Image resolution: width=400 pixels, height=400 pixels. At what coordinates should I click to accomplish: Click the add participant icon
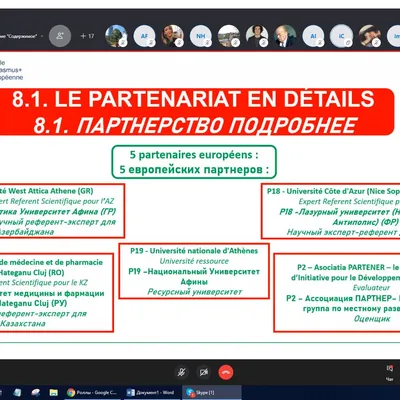click(60, 36)
